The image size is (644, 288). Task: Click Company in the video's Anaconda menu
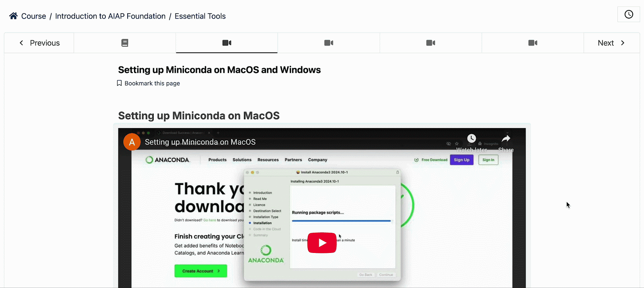(318, 160)
